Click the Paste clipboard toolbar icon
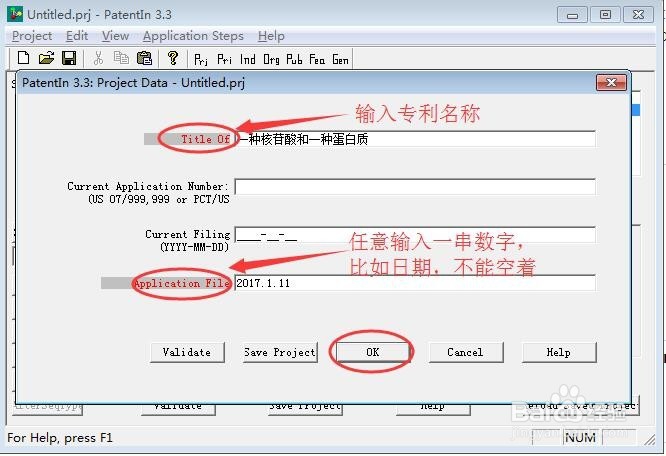 point(144,58)
